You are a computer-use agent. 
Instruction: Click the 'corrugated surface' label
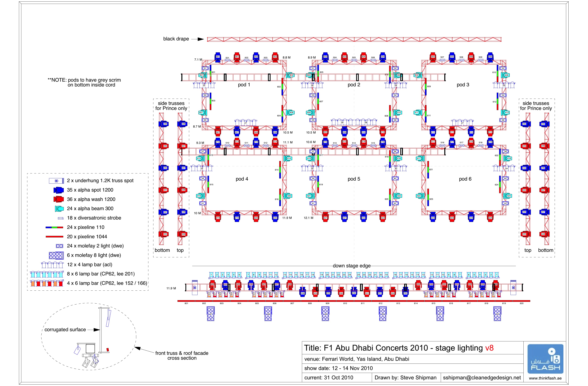point(65,330)
